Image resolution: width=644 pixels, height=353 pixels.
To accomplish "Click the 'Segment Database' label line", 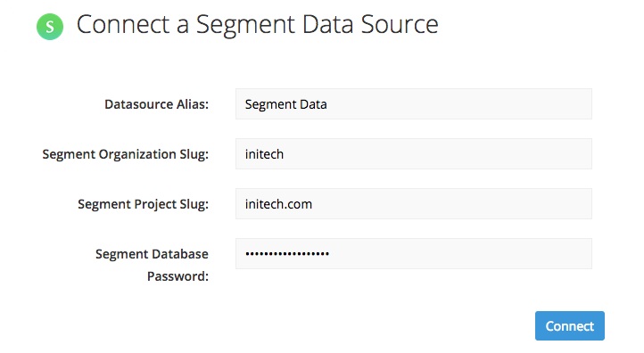I will click(152, 254).
